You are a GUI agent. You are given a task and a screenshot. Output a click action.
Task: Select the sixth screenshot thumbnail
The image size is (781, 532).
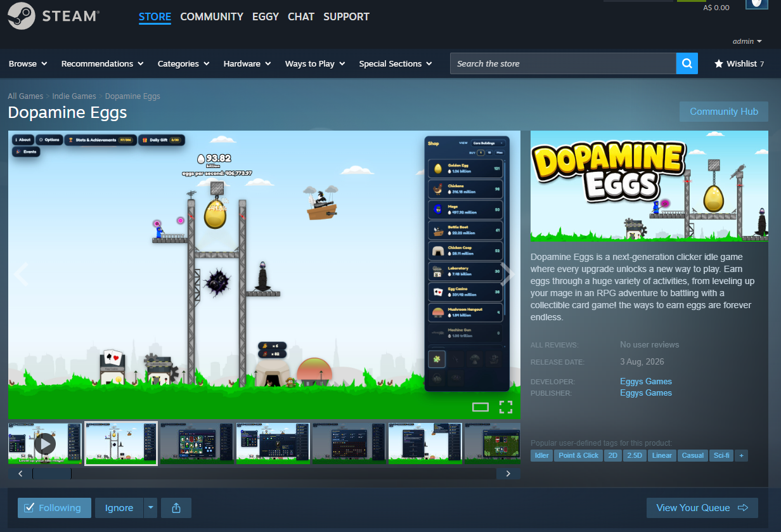click(425, 443)
